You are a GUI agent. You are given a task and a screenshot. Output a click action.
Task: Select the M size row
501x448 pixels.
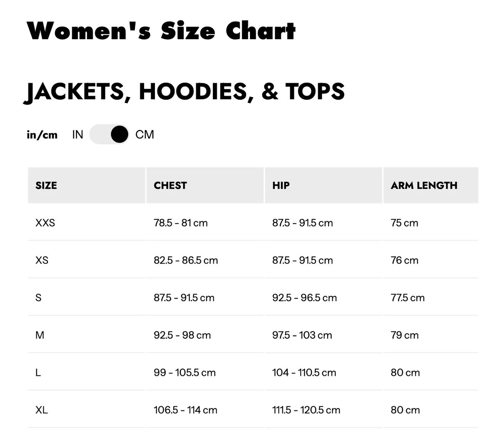(40, 335)
